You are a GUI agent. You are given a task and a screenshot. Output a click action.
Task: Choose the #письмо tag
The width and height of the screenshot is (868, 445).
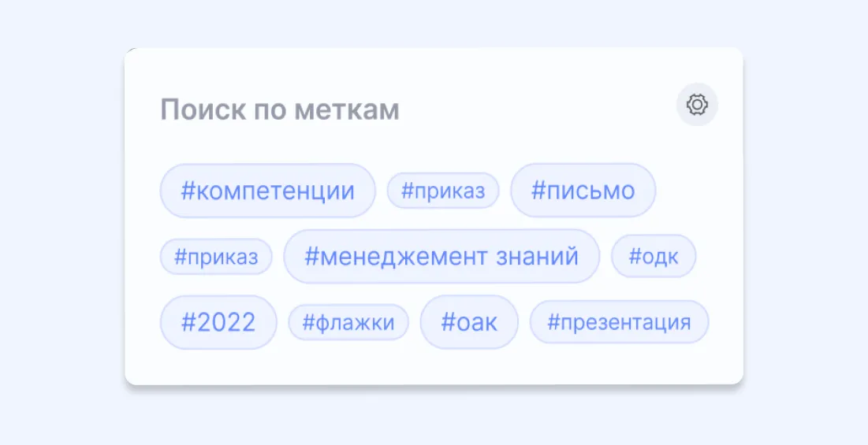[583, 191]
